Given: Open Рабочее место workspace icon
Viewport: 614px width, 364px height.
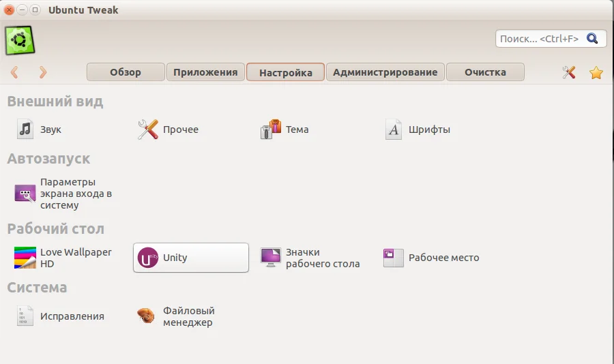Looking at the screenshot, I should tap(394, 258).
